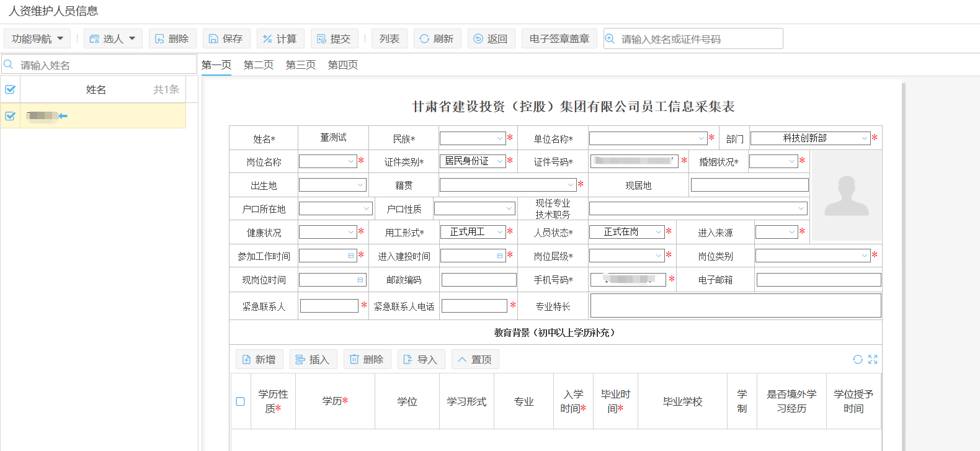
Task: Toggle the select-all checkbox beside 姓名 header
Action: coord(10,89)
